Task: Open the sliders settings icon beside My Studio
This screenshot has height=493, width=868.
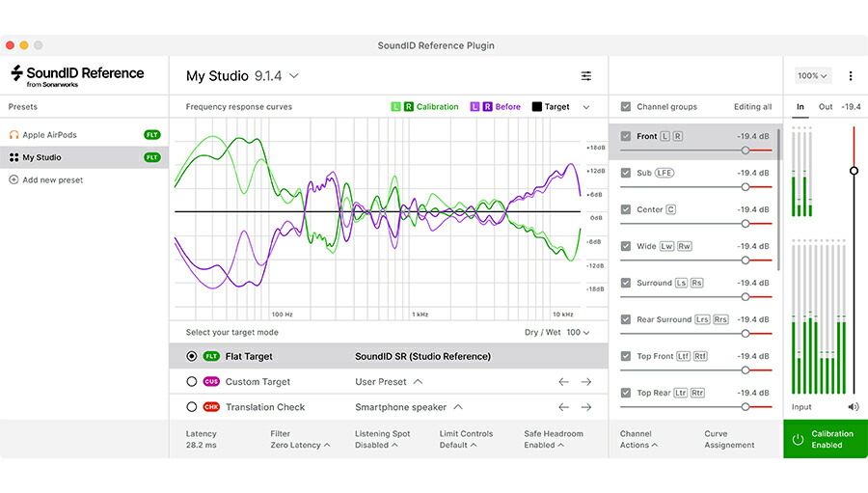Action: pos(586,76)
